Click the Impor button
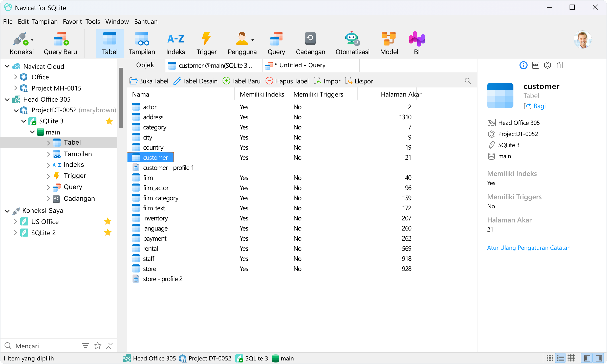The image size is (607, 364). point(327,81)
